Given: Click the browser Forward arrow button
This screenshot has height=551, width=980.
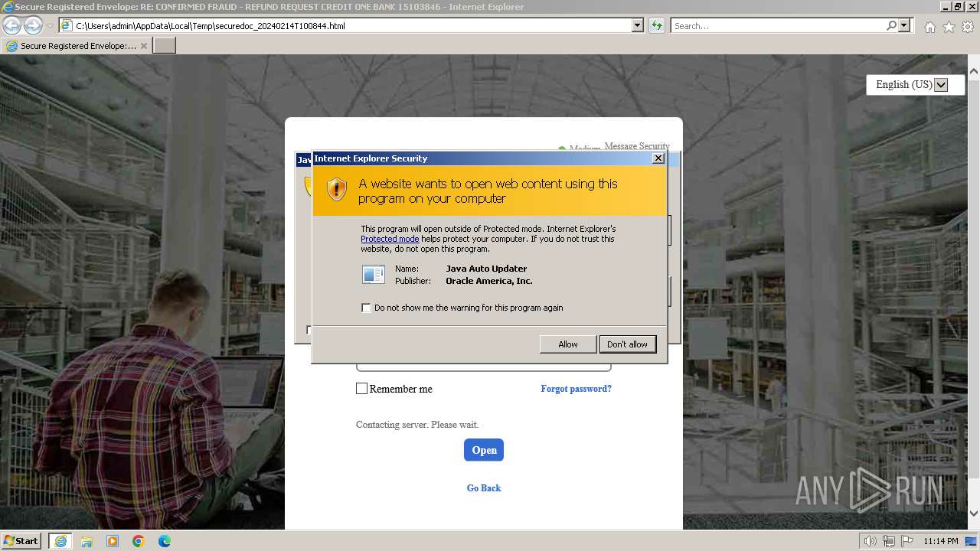Looking at the screenshot, I should tap(33, 25).
